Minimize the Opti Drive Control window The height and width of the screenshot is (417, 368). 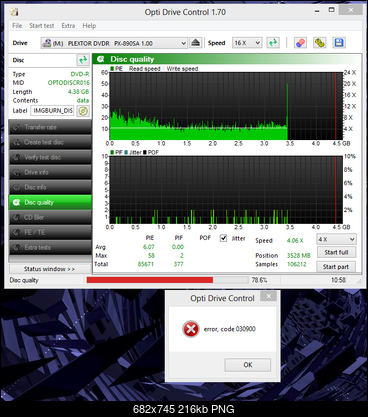(x=317, y=11)
